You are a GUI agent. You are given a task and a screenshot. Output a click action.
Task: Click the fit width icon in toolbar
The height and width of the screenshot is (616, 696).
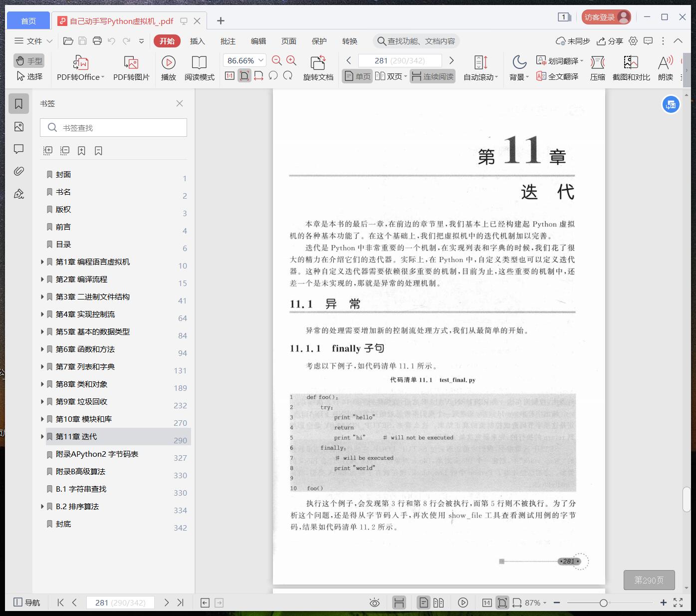tap(258, 76)
